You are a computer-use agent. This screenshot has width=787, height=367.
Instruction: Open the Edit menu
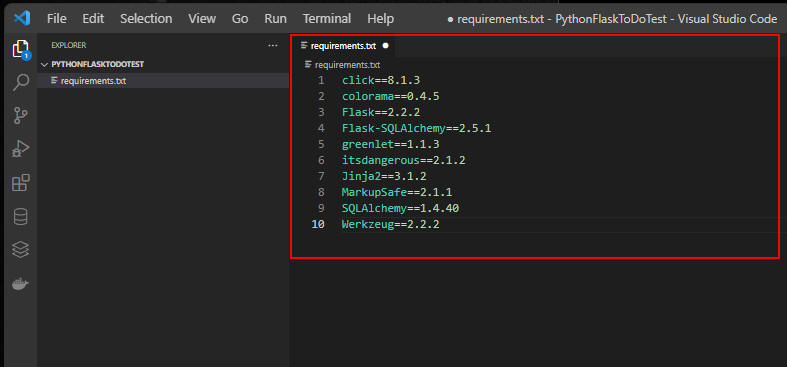(93, 19)
